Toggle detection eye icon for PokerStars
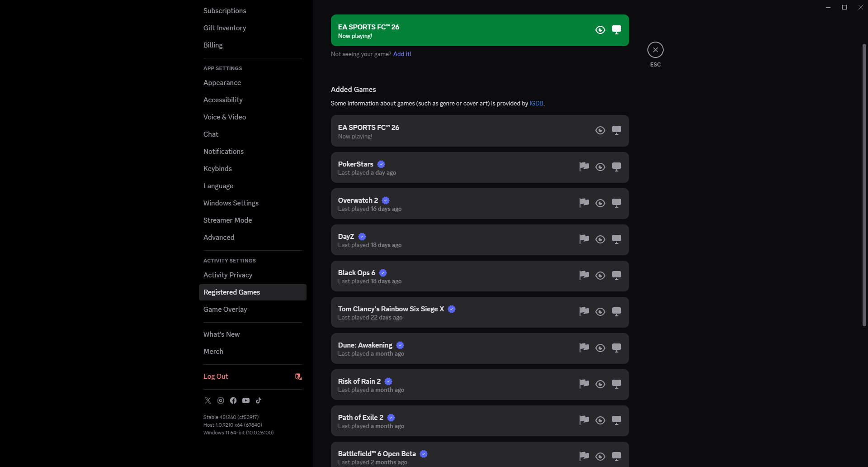Viewport: 868px width, 467px height. [x=600, y=167]
